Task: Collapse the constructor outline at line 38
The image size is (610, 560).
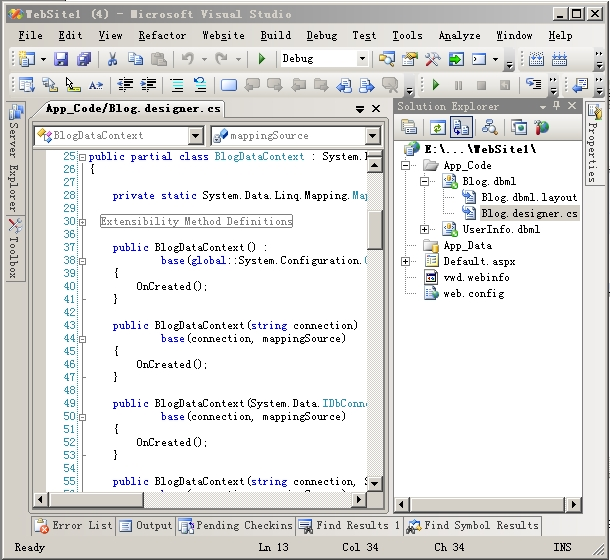Action: coord(82,261)
